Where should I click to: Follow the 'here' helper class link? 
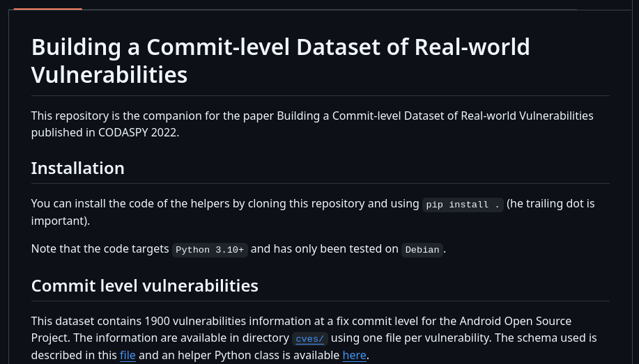click(354, 355)
